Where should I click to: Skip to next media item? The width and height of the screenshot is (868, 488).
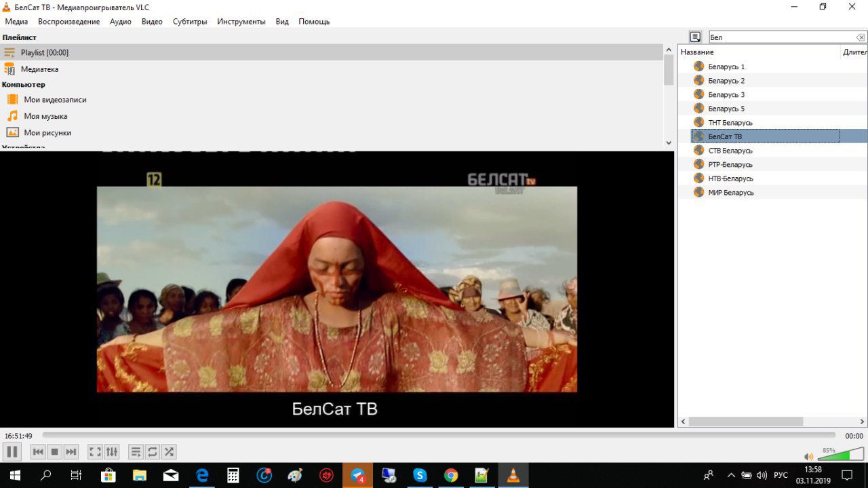coord(71,451)
